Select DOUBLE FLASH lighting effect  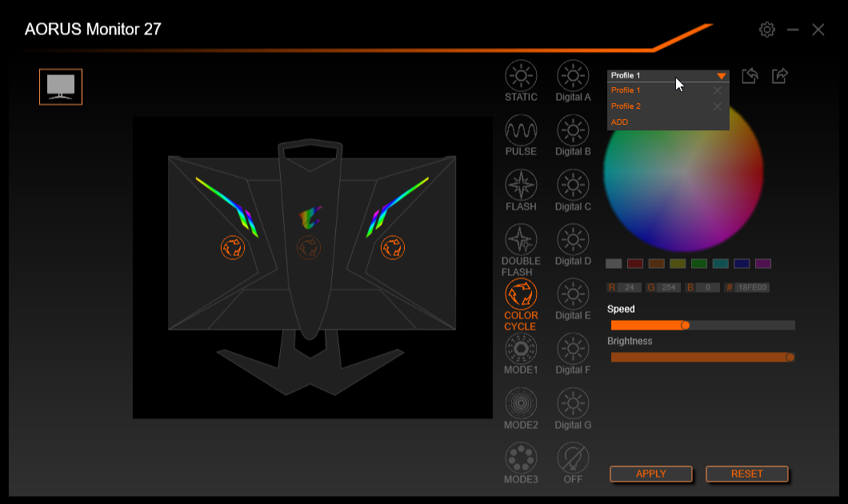521,239
